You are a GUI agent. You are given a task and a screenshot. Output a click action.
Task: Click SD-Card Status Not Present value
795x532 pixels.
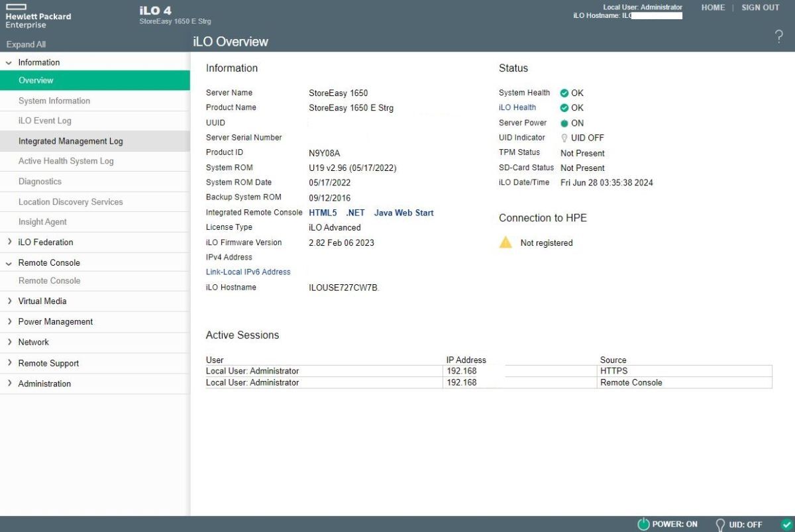point(582,168)
